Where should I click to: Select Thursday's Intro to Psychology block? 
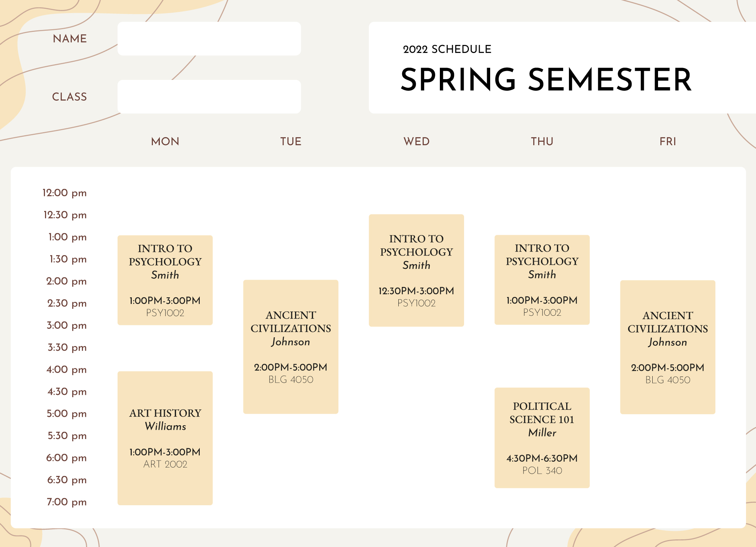pyautogui.click(x=542, y=280)
